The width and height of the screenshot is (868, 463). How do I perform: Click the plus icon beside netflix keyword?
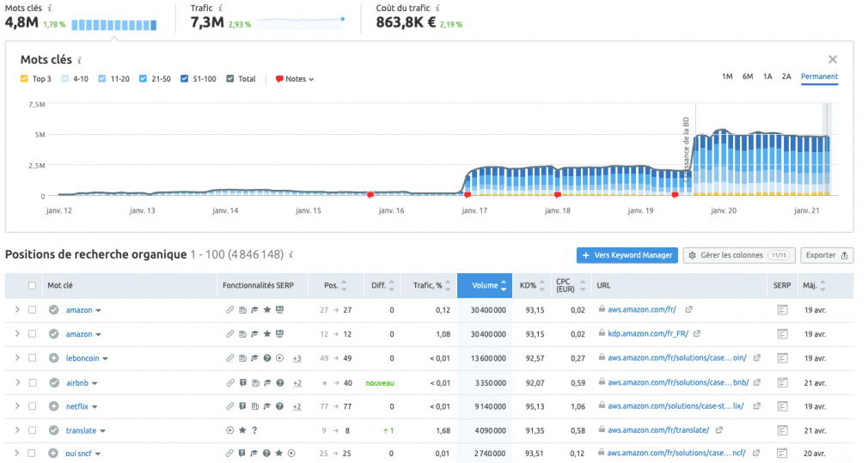[x=53, y=406]
